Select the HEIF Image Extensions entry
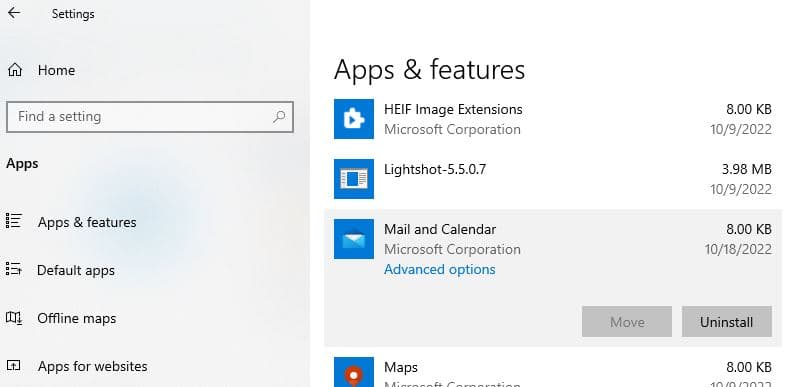The image size is (789, 387). click(x=553, y=119)
